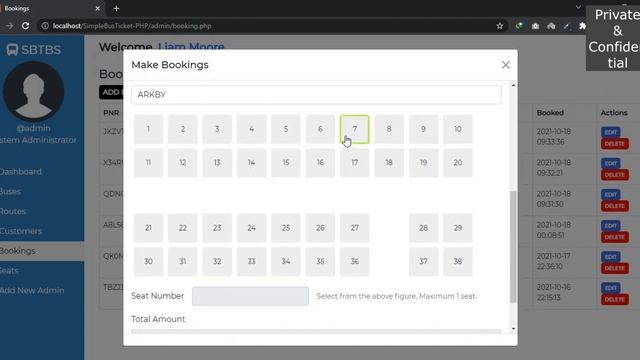Click the site info icon in address bar
The image size is (640, 360).
45,26
